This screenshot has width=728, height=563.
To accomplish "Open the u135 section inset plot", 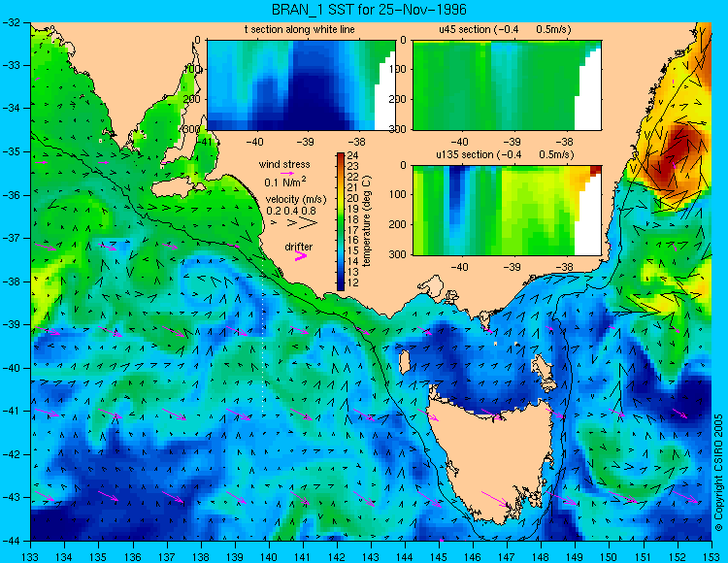I will (x=507, y=211).
